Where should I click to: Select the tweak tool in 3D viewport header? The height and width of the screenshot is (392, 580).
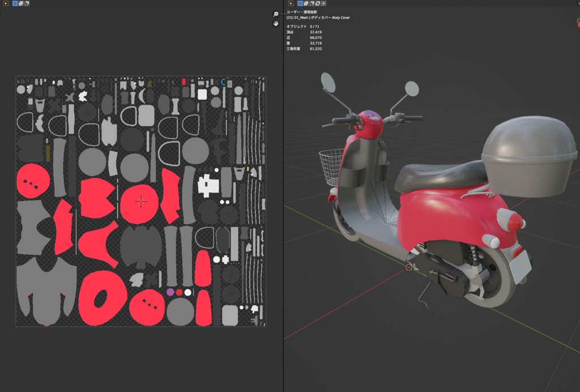coord(291,3)
